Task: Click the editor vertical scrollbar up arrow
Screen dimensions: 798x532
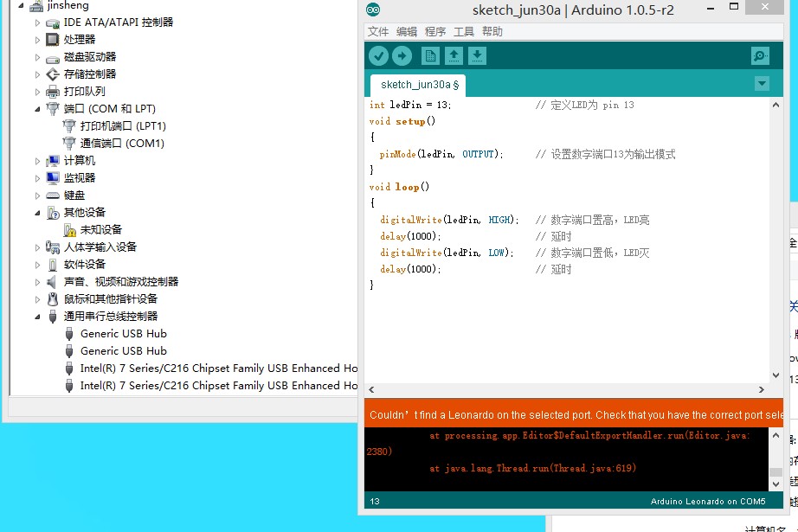Action: click(x=775, y=106)
